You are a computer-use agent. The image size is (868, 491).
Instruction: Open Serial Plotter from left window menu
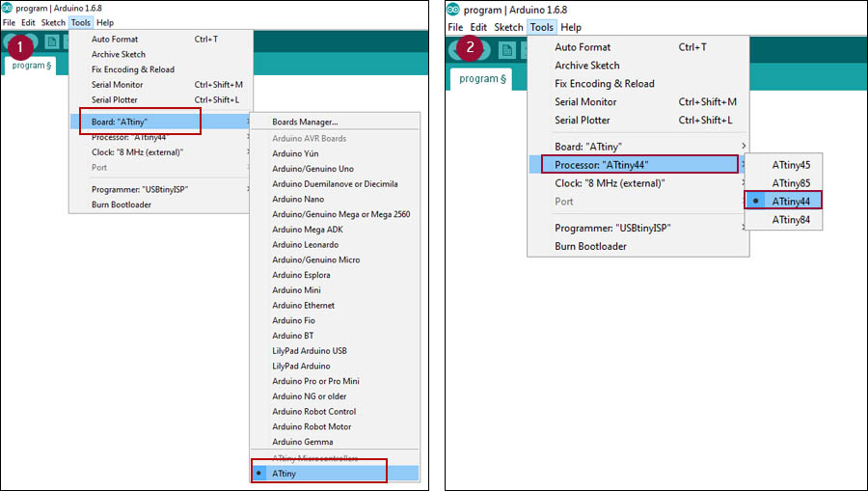coord(160,99)
